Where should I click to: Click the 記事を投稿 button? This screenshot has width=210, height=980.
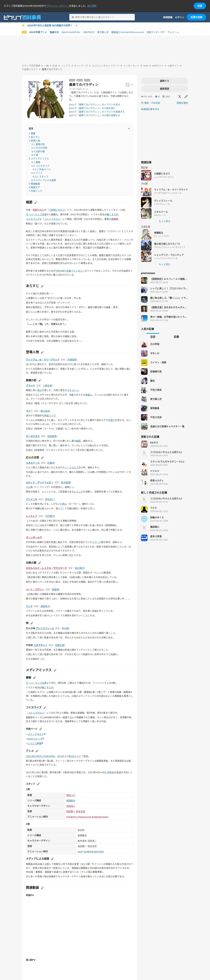(196, 17)
